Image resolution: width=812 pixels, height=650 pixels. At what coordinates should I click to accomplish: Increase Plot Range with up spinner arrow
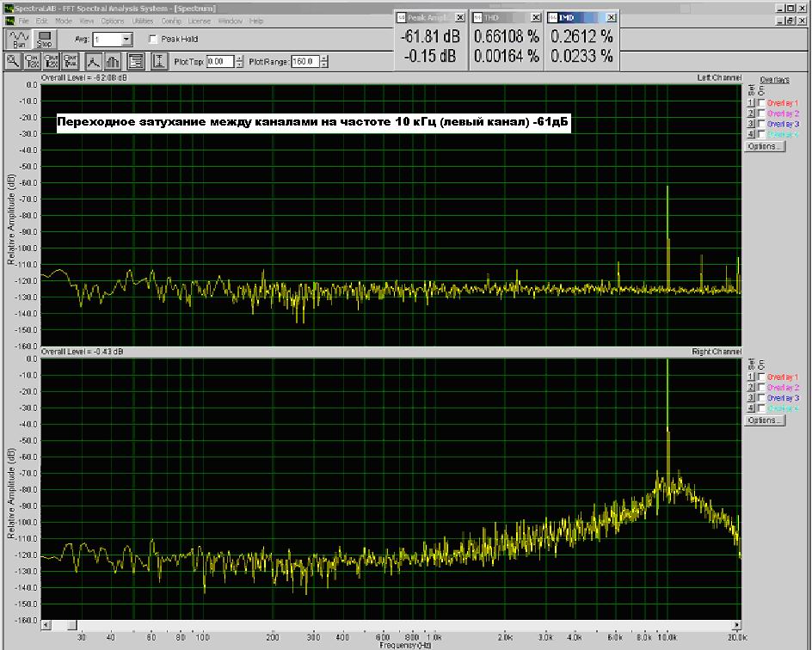pyautogui.click(x=323, y=58)
